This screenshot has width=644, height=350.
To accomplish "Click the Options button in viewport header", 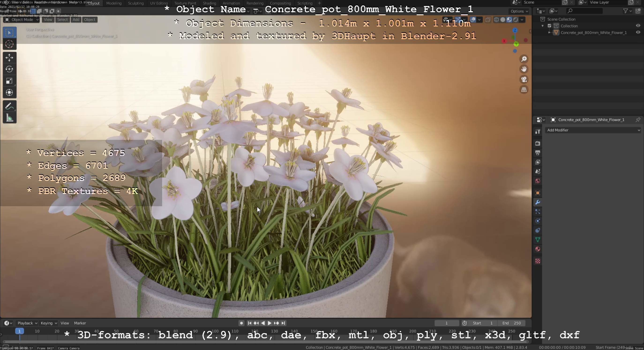I will tap(519, 11).
